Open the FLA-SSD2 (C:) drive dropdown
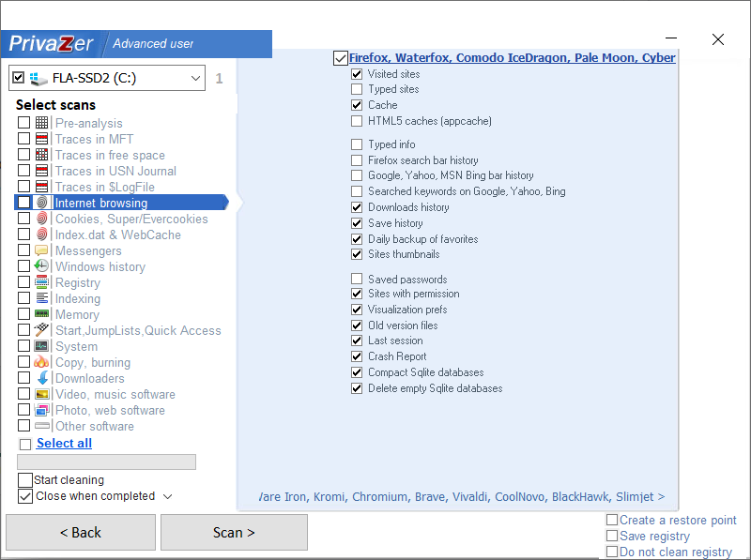 point(195,78)
